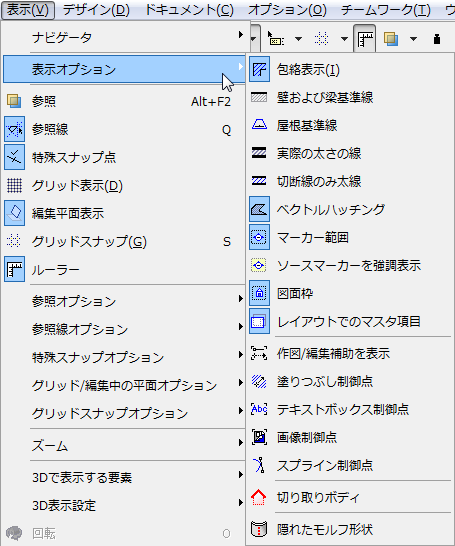Click the red 切り取りボディ house icon
The width and height of the screenshot is (455, 546).
click(259, 497)
